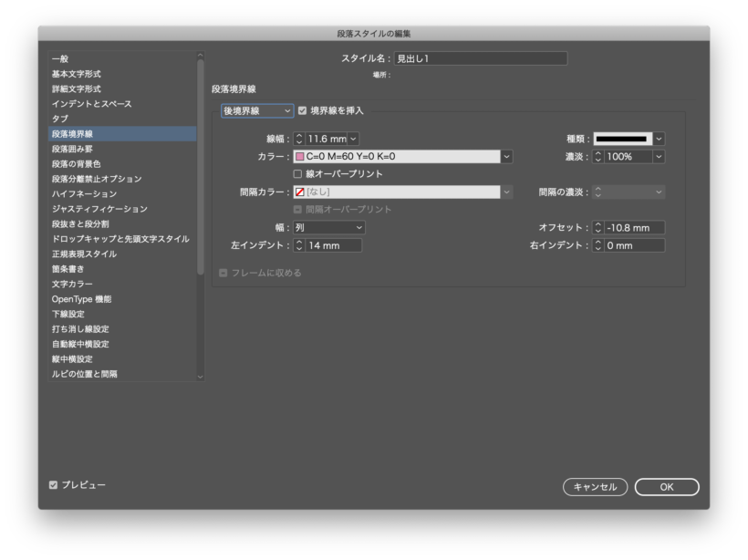The width and height of the screenshot is (748, 560).
Task: Click the tint (濃淡) stepper arrows
Action: 598,157
